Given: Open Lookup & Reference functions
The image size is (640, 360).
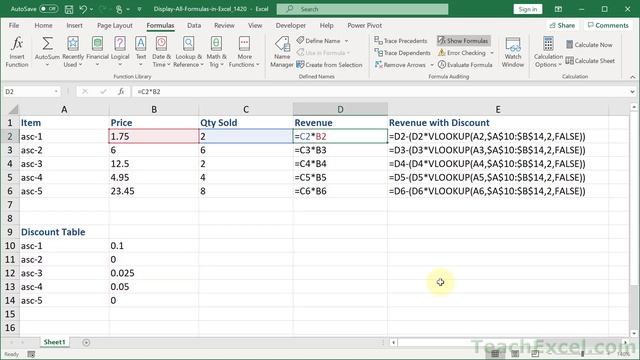Looking at the screenshot, I should pos(188,52).
